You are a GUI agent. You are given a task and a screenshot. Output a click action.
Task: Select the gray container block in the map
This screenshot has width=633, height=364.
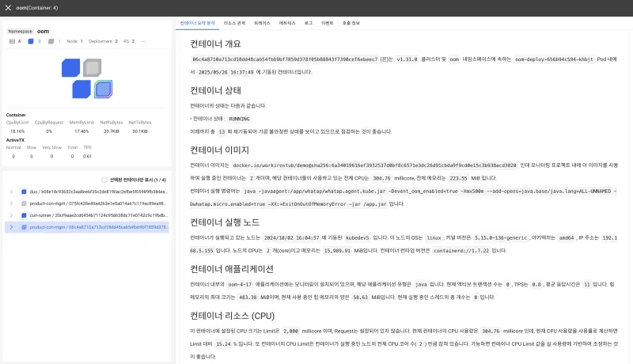coord(93,68)
